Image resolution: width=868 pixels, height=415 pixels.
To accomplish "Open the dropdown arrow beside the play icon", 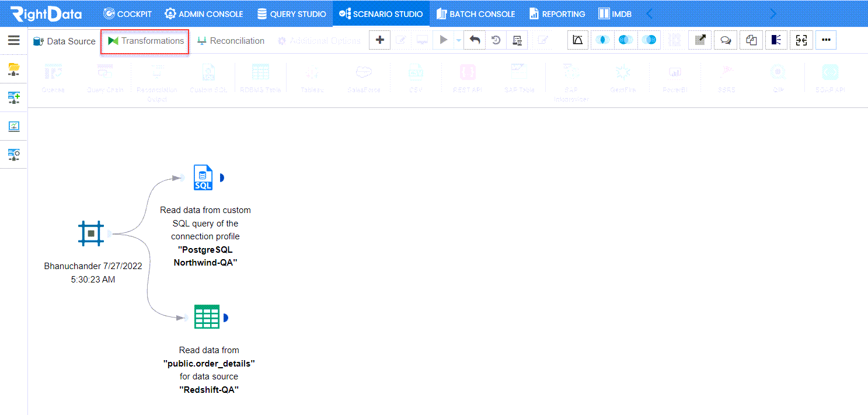I will pyautogui.click(x=458, y=40).
